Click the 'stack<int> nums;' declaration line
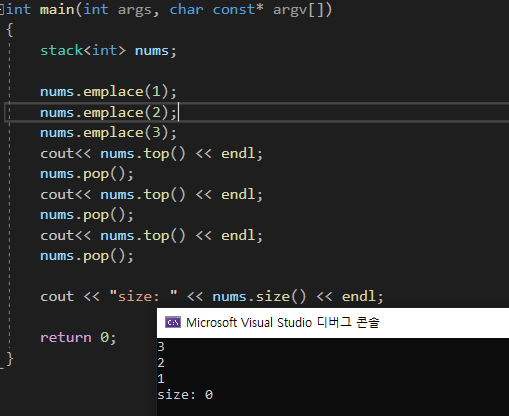The width and height of the screenshot is (509, 416). coord(108,51)
